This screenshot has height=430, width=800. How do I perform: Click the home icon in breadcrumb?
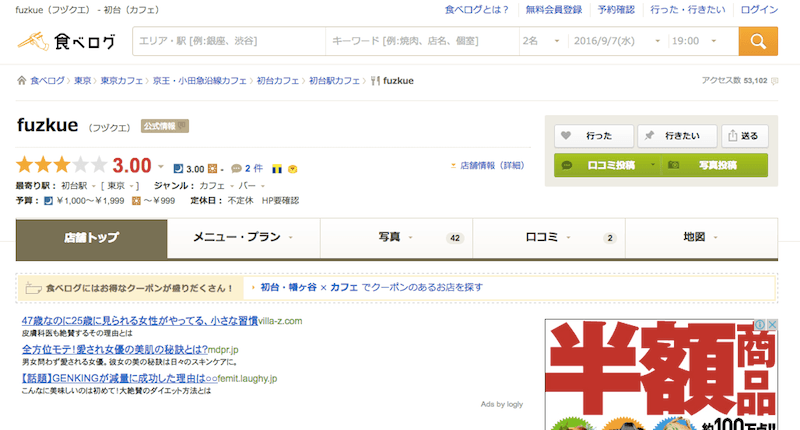click(x=21, y=81)
